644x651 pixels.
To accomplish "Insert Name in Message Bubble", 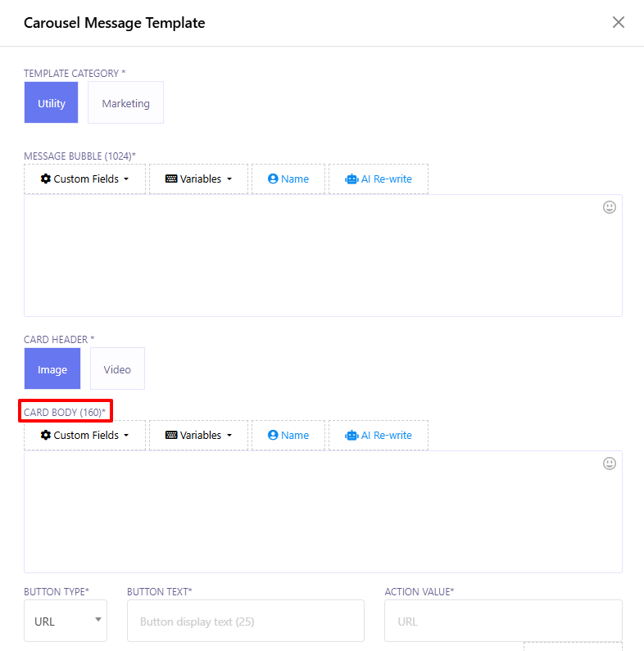I will click(x=288, y=179).
